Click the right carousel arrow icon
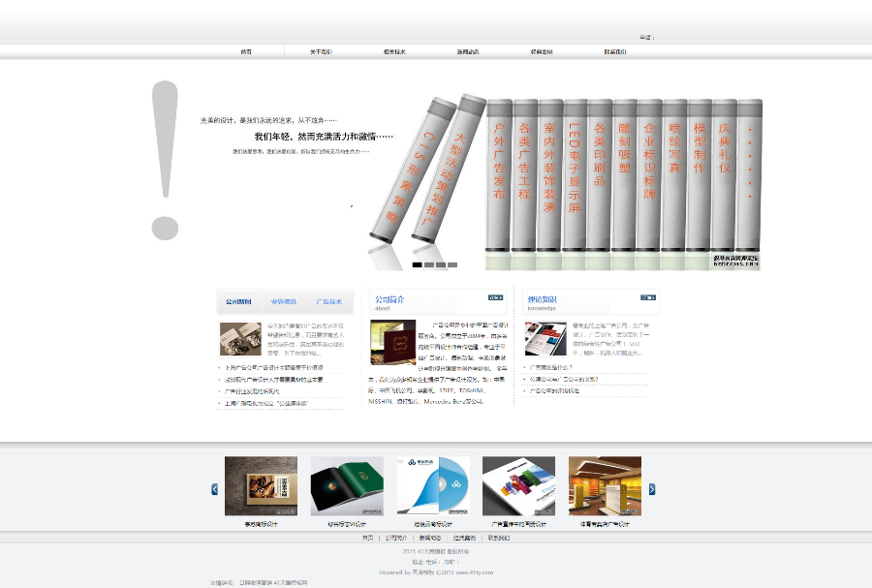Image resolution: width=872 pixels, height=588 pixels. 652,489
